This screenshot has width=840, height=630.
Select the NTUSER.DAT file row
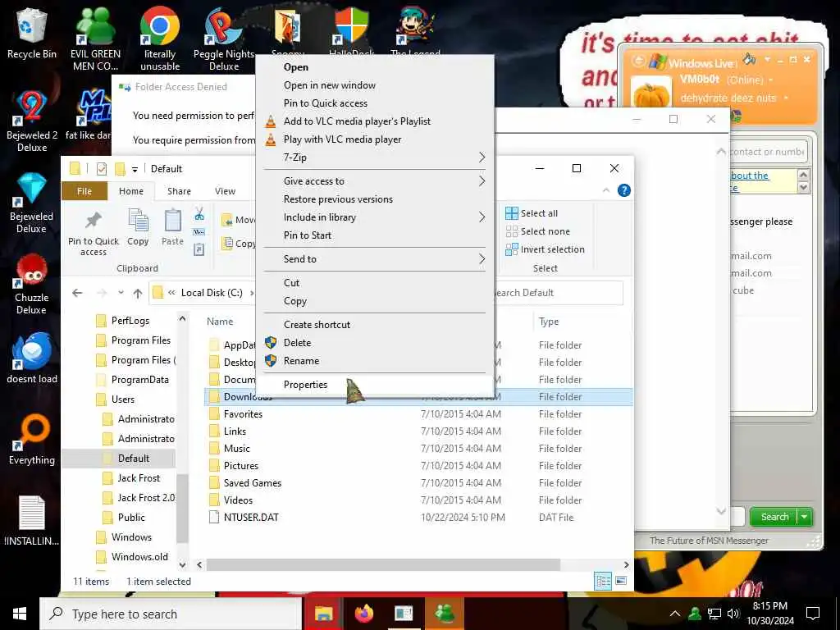(418, 518)
